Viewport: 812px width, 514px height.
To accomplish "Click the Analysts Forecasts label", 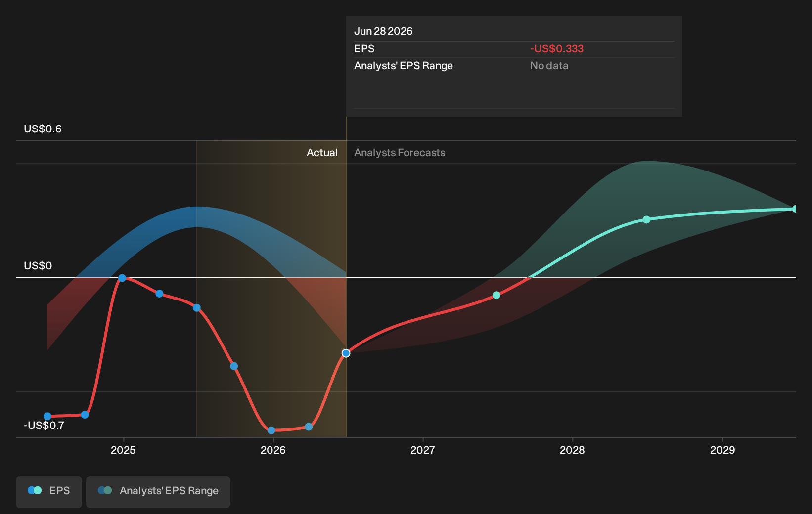I will pyautogui.click(x=400, y=153).
